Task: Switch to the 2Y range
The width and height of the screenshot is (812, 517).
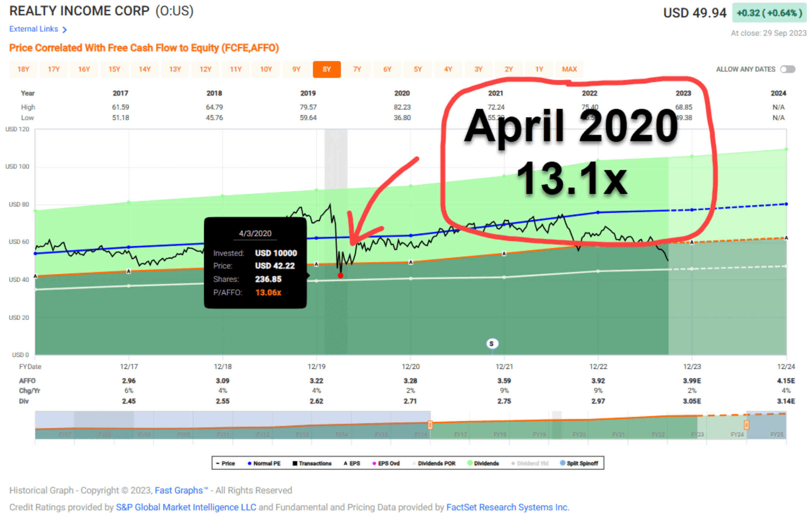Action: (x=509, y=69)
